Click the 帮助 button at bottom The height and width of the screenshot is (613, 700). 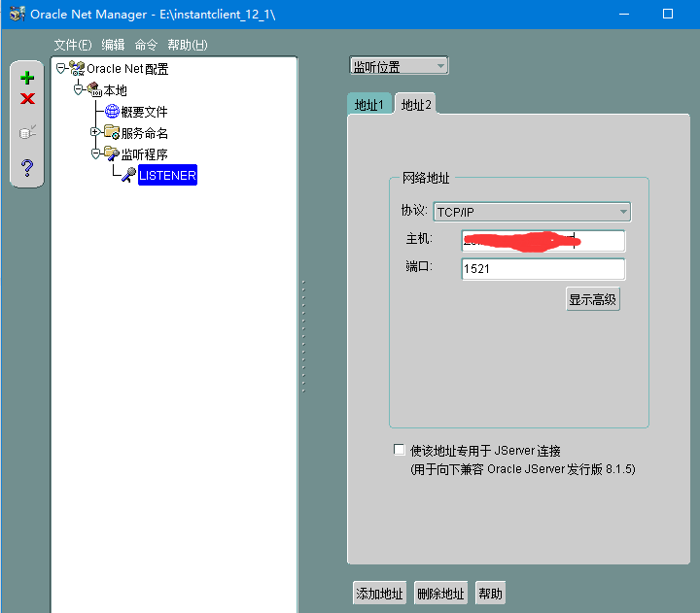(x=490, y=593)
